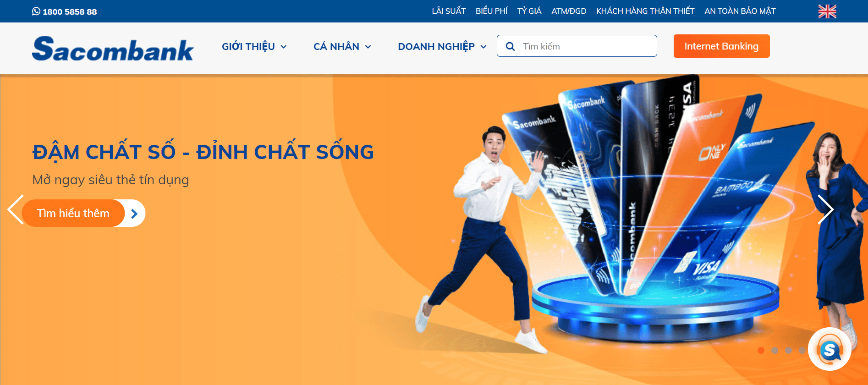Viewport: 868px width, 385px height.
Task: Open the LÃI SUẤT top menu link
Action: [x=449, y=11]
